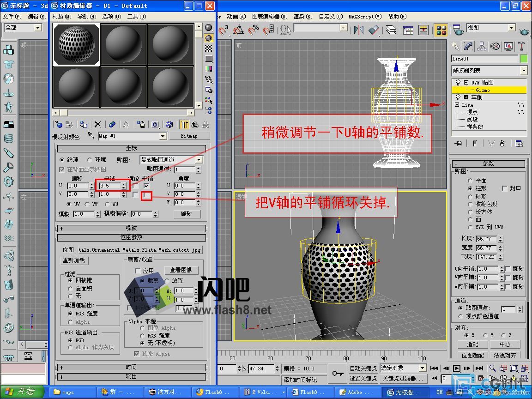Expand the 噪波 noise rollout

pos(132,228)
